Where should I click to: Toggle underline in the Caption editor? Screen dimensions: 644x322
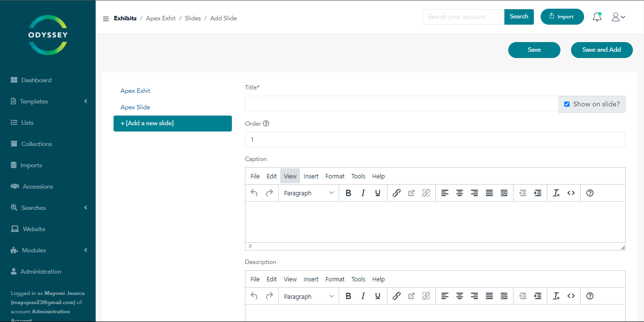click(378, 193)
